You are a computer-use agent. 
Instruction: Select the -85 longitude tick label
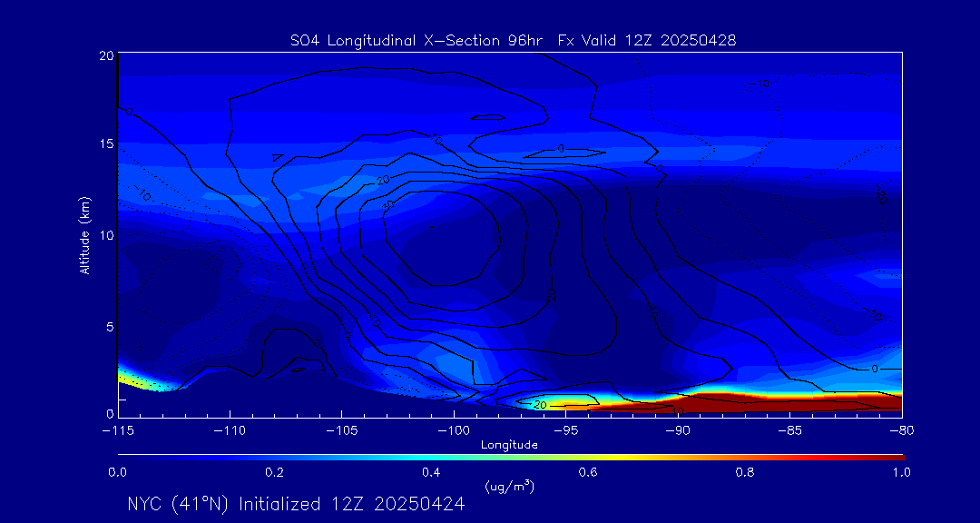pyautogui.click(x=790, y=431)
